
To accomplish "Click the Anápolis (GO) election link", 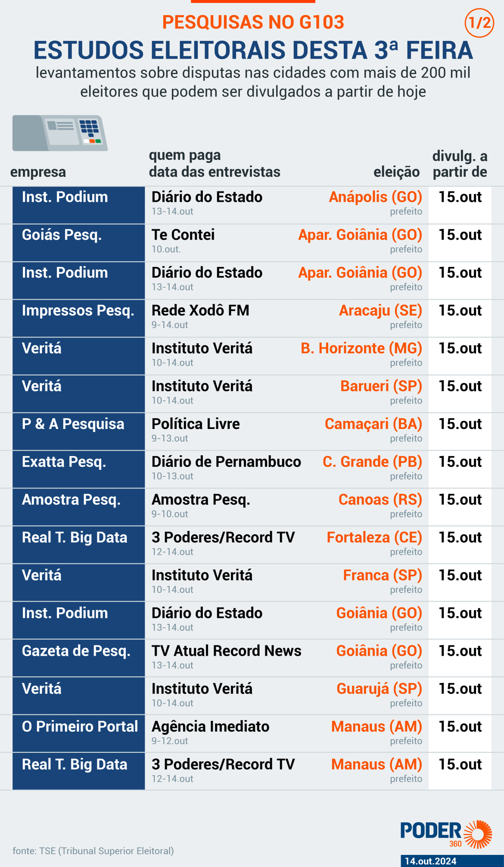I will pos(375,197).
